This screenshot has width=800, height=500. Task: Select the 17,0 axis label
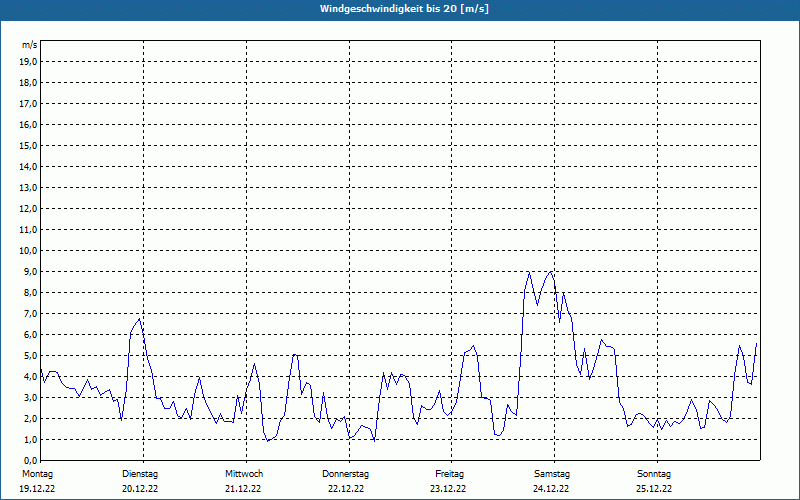[28, 104]
